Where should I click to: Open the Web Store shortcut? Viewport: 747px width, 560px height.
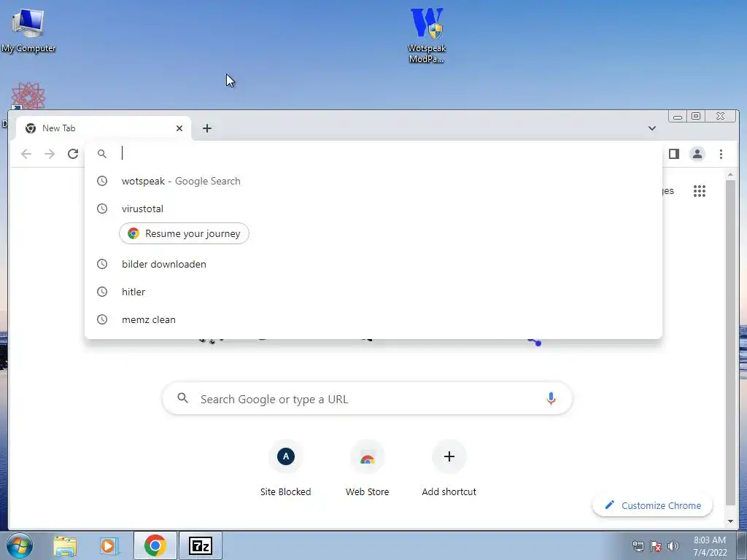coord(368,469)
